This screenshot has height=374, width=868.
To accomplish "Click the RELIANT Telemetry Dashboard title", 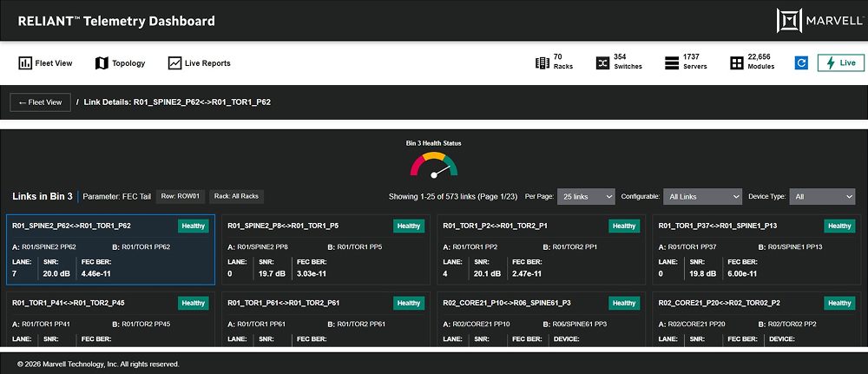I will 116,22.
